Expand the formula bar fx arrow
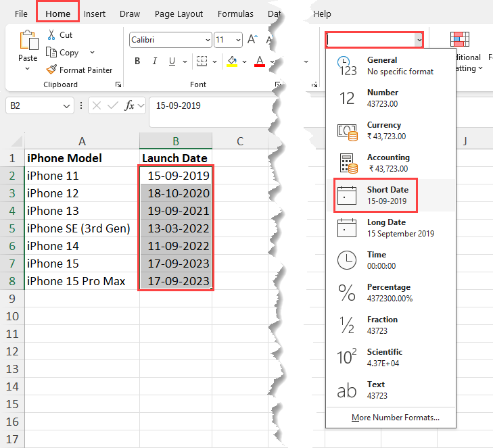493x448 pixels. click(141, 105)
